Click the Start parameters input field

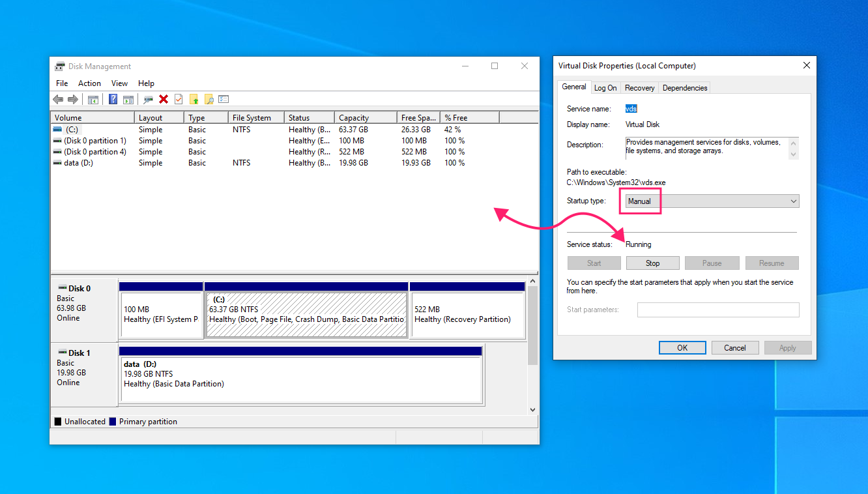718,310
